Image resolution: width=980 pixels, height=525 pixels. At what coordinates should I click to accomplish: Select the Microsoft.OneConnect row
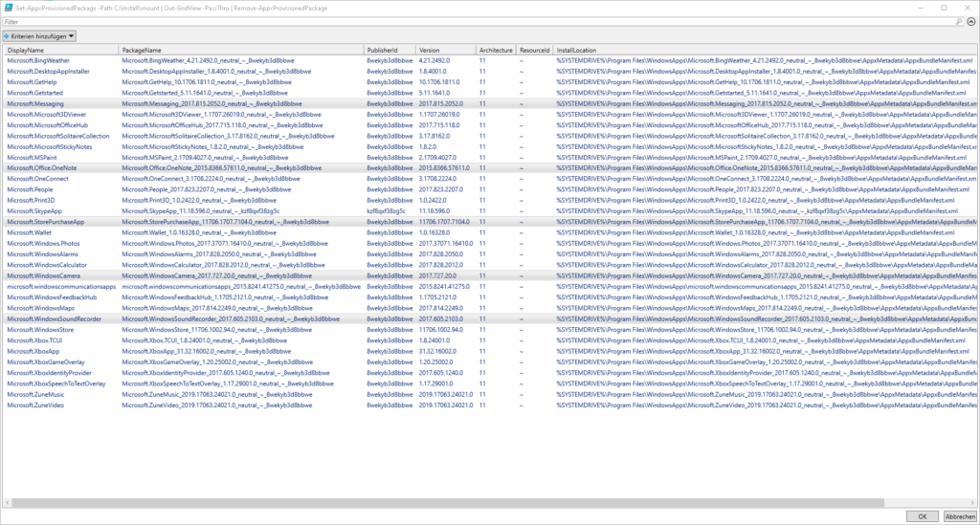(x=490, y=179)
